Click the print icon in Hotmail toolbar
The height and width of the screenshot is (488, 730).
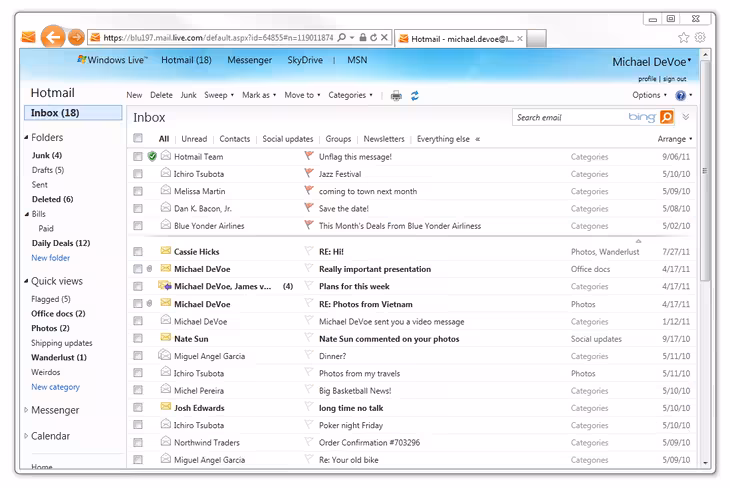point(396,96)
